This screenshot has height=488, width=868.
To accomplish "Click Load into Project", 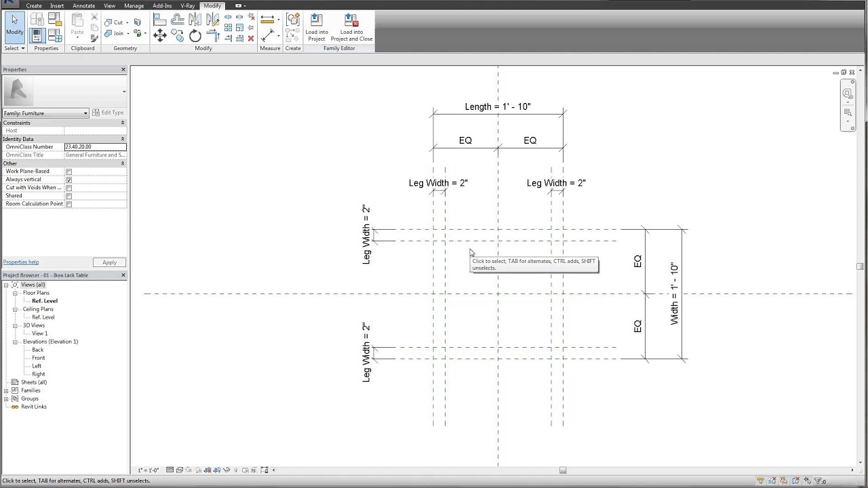I will (316, 27).
